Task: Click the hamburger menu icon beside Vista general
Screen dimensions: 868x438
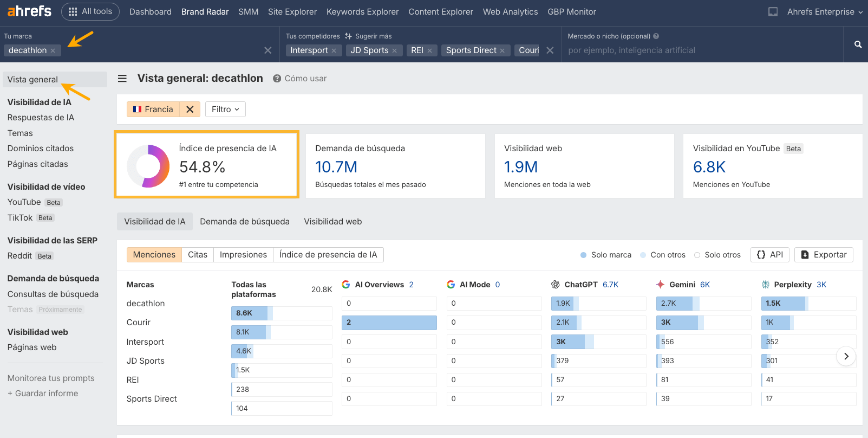Action: (122, 79)
